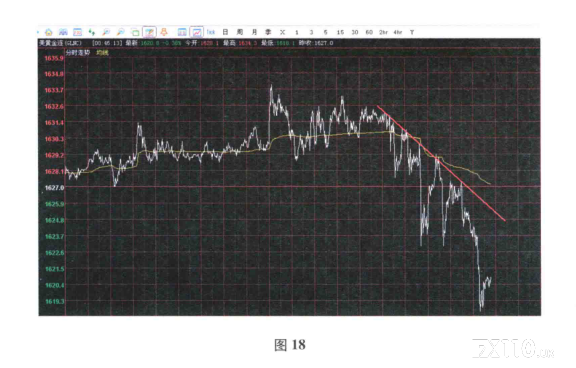Open the calendar-style icon in toolbar
Screen dimensions: 576x368
click(x=78, y=32)
